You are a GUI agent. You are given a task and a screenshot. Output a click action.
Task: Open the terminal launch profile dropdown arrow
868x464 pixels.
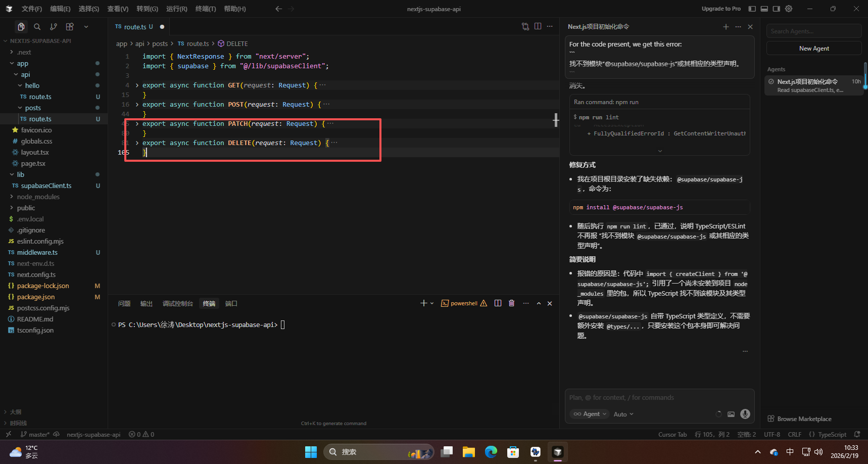tap(432, 303)
